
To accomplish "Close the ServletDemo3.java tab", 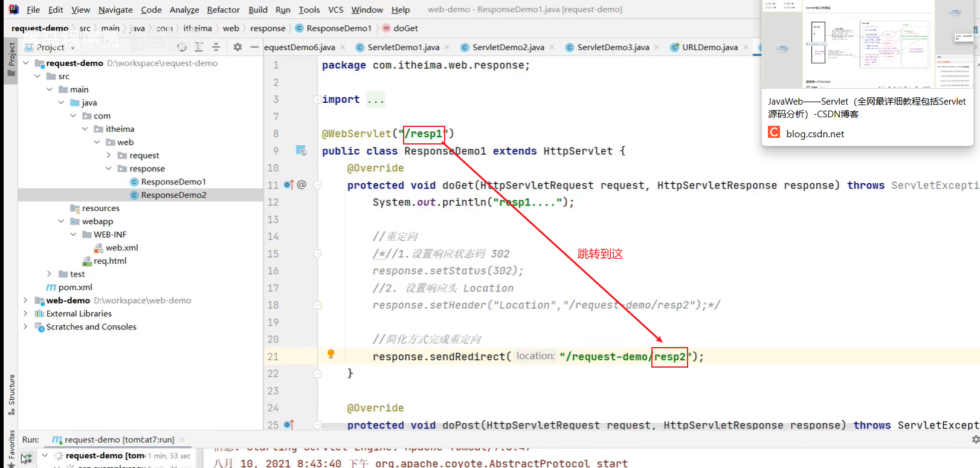I will click(x=657, y=47).
